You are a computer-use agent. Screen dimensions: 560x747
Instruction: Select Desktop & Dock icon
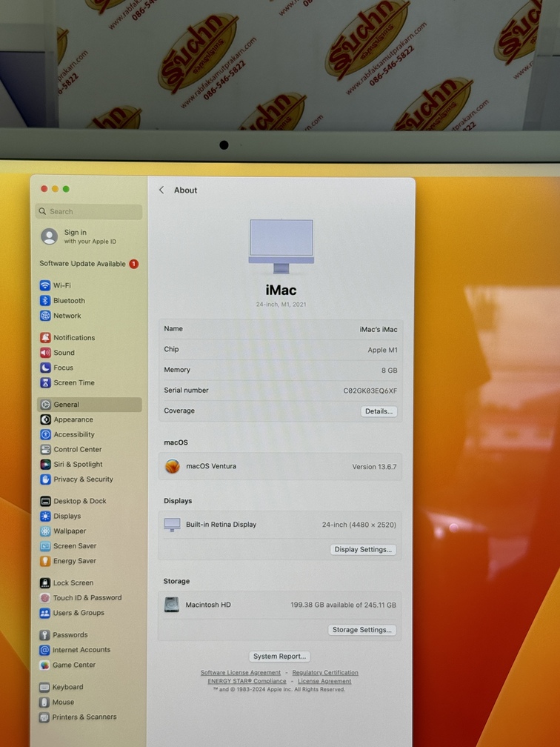45,501
